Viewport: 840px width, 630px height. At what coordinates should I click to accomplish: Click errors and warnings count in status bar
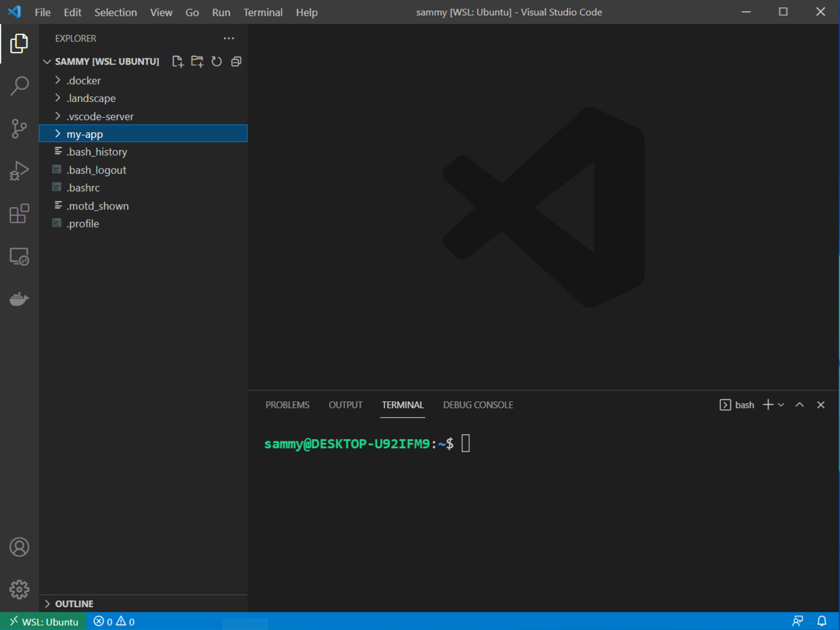[114, 621]
